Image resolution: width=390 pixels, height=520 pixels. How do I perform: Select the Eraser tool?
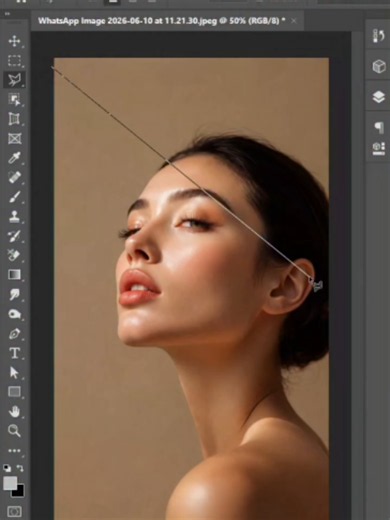pos(14,255)
